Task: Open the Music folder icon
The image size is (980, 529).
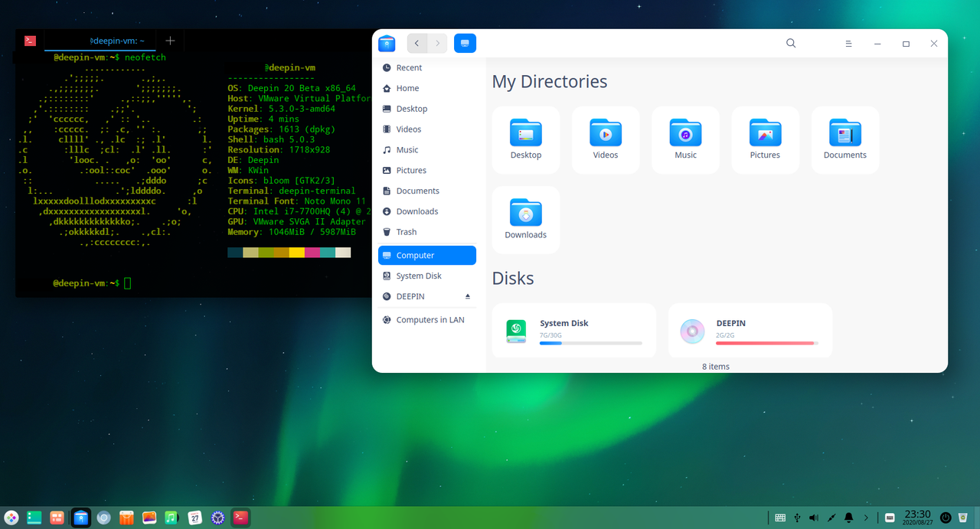Action: click(x=685, y=140)
